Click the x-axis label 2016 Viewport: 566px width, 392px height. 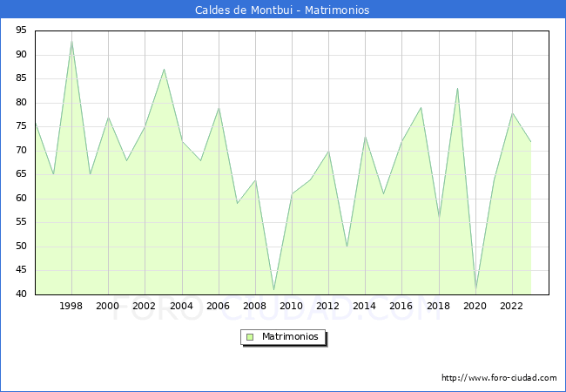pyautogui.click(x=401, y=306)
